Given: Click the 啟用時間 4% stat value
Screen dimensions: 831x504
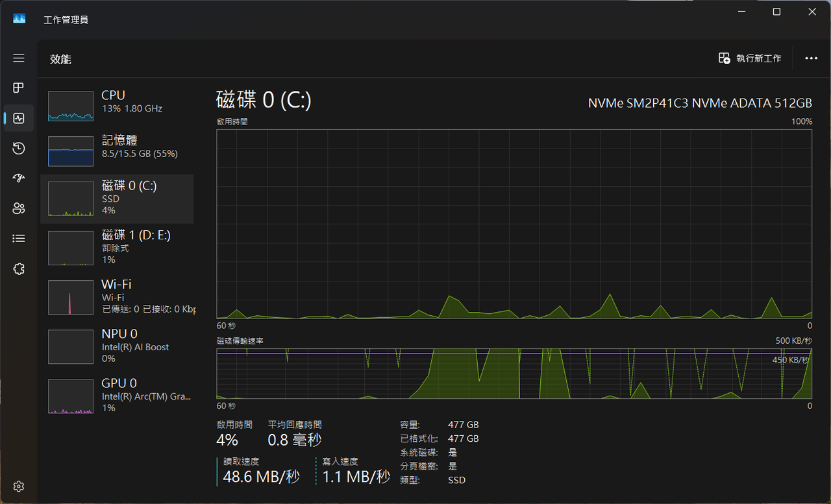Looking at the screenshot, I should 227,440.
